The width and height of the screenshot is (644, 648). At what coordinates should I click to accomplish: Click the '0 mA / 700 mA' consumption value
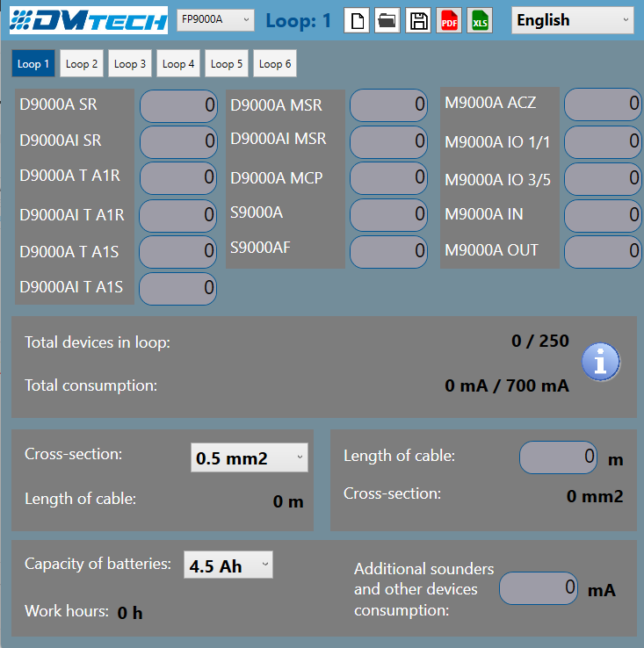tap(507, 385)
